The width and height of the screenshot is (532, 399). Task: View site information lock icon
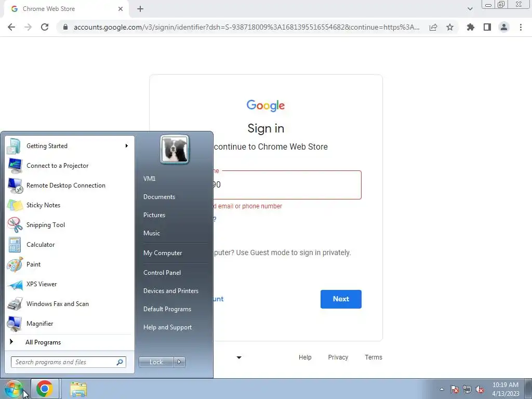pyautogui.click(x=65, y=27)
